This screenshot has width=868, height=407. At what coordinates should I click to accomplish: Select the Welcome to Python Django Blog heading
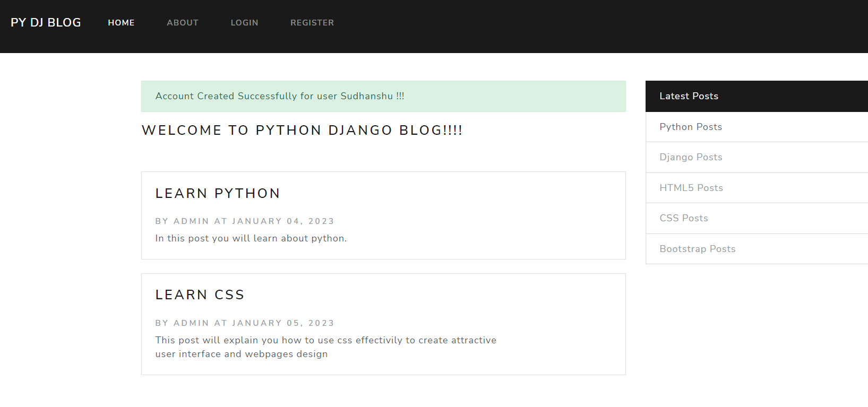pos(302,130)
